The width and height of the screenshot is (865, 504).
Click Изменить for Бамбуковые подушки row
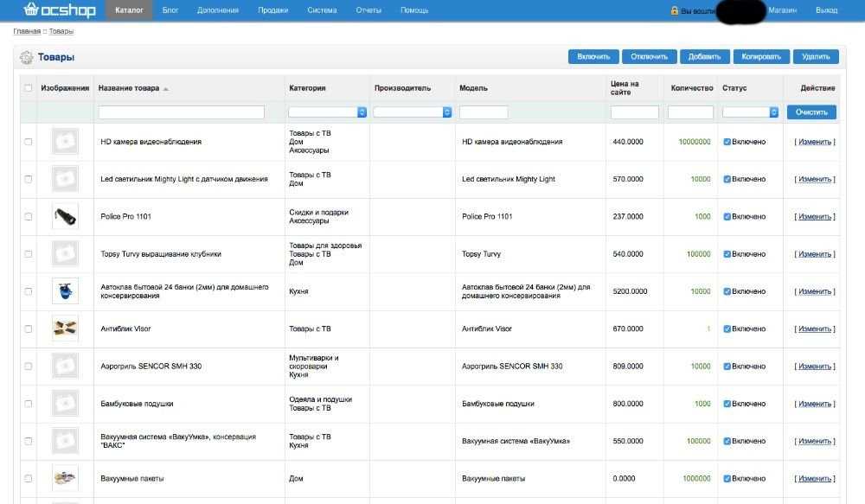(815, 404)
